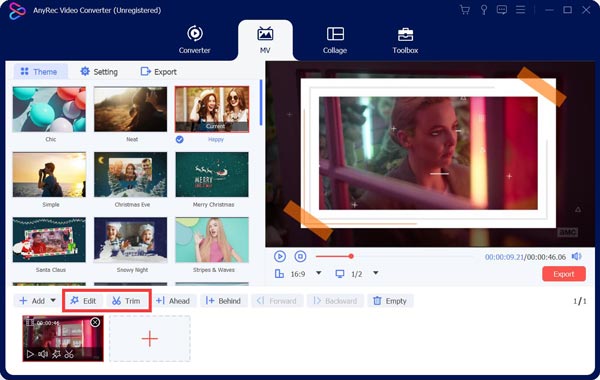The image size is (600, 380).
Task: Expand the 1/2 preview quality dropdown
Action: click(376, 273)
